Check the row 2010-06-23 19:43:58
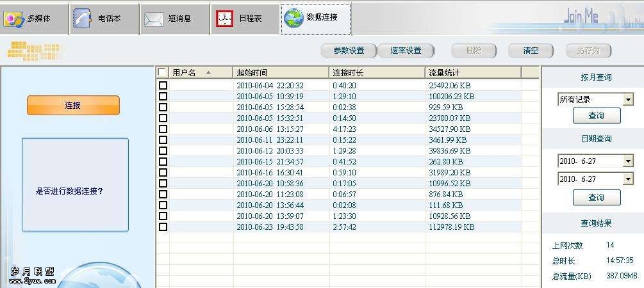Viewport: 644px width, 288px height. [163, 227]
